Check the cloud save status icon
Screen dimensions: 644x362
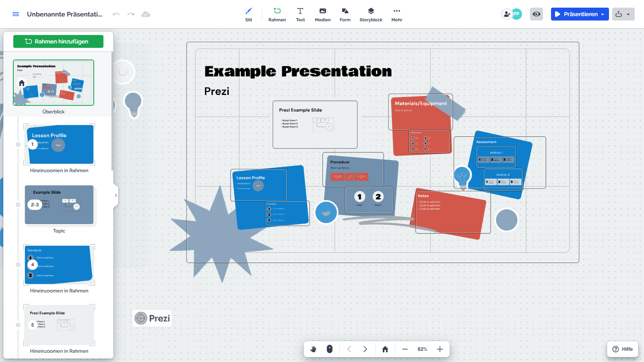146,14
